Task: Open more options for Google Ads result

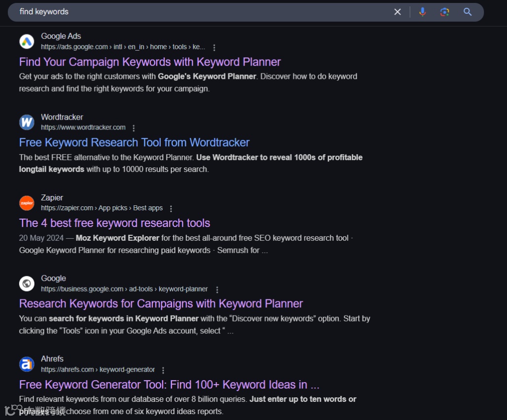Action: [214, 47]
